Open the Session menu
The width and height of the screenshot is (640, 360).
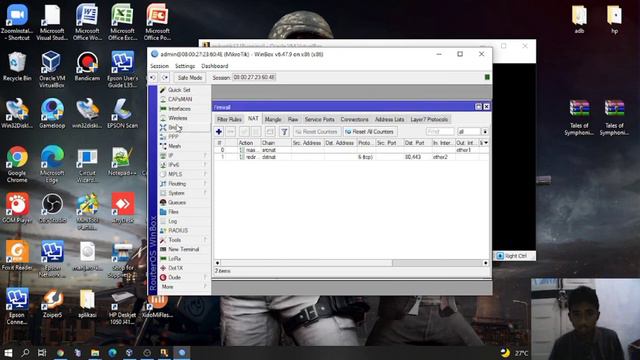(159, 66)
